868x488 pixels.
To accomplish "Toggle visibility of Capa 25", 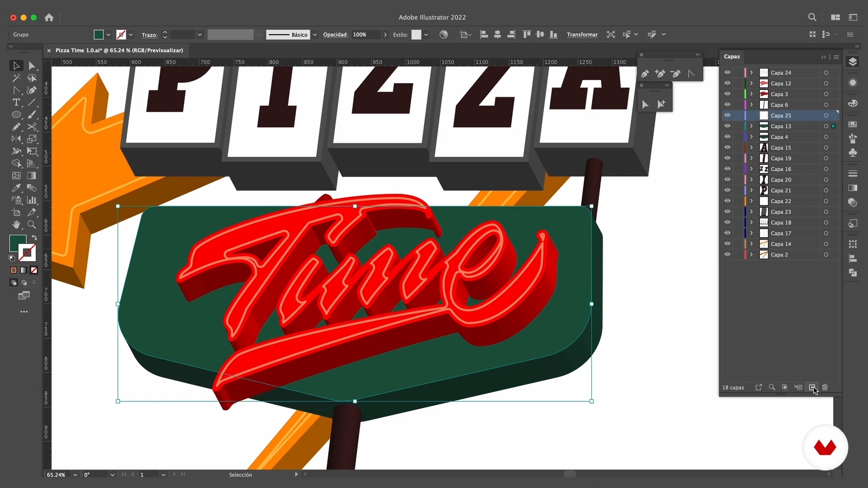I will click(727, 116).
